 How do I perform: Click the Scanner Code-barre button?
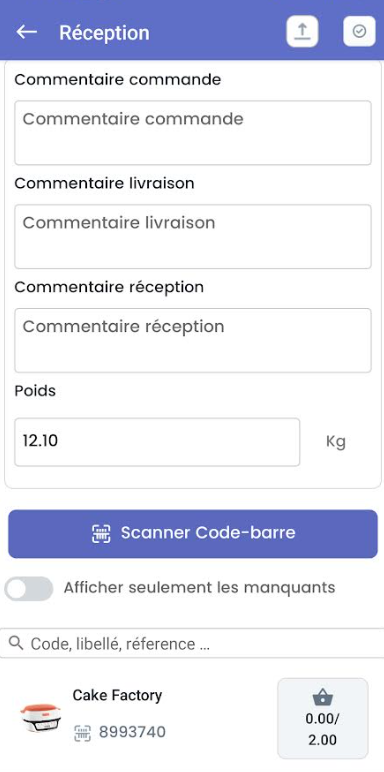[x=193, y=534]
